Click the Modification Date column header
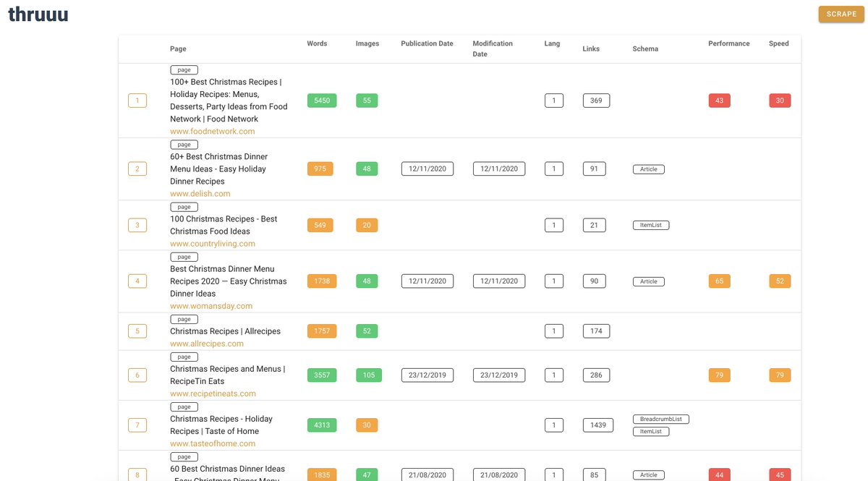This screenshot has width=868, height=481. [493, 48]
